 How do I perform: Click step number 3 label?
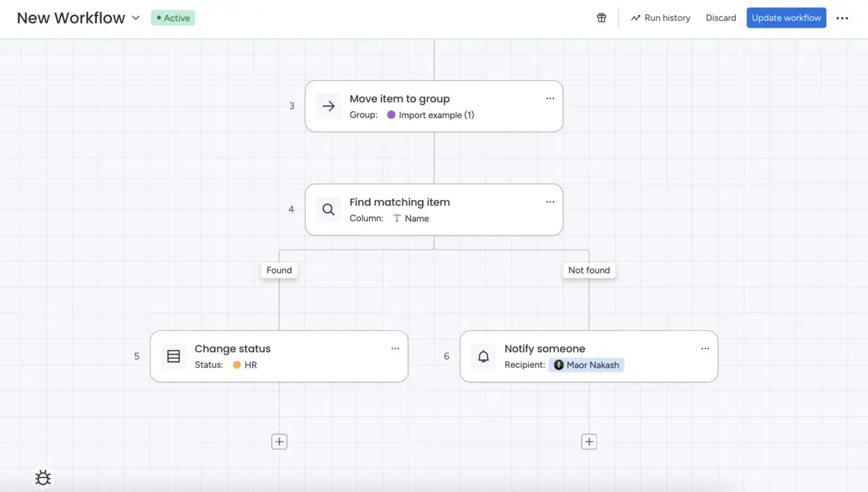292,106
